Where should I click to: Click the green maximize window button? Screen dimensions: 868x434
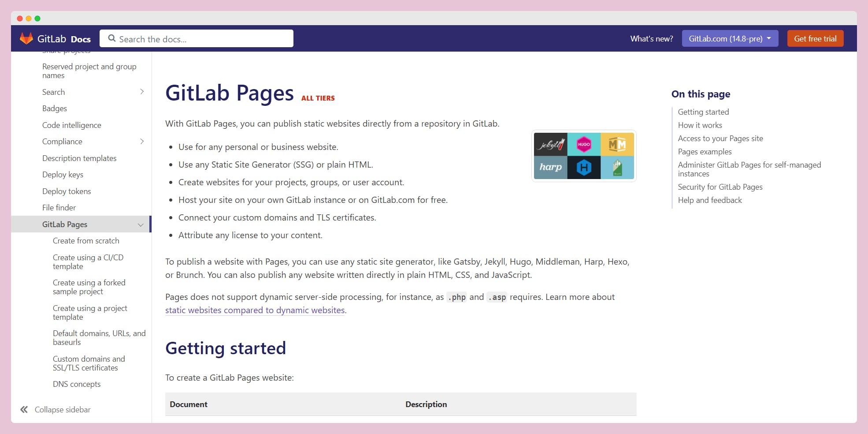[x=37, y=19]
